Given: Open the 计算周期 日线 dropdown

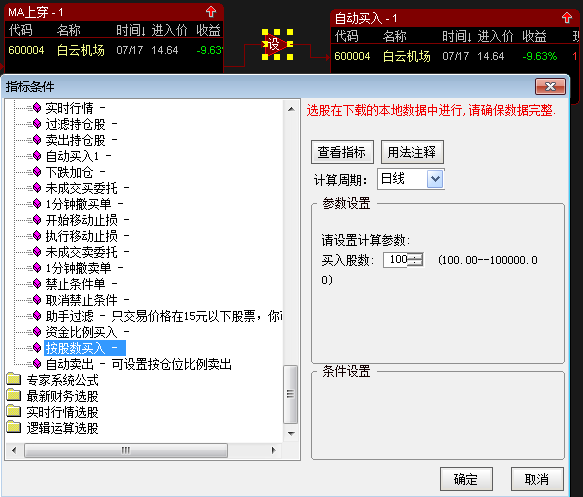Looking at the screenshot, I should [435, 179].
